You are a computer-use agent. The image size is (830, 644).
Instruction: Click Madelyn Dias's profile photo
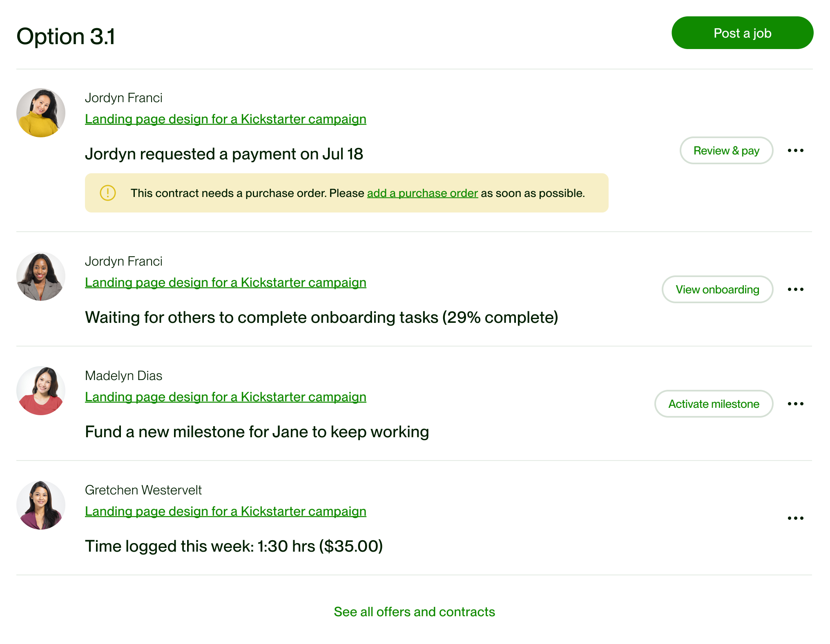point(41,391)
